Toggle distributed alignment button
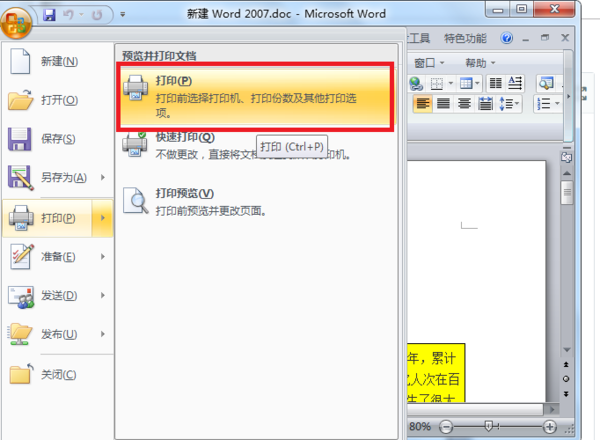The width and height of the screenshot is (600, 440). point(485,104)
